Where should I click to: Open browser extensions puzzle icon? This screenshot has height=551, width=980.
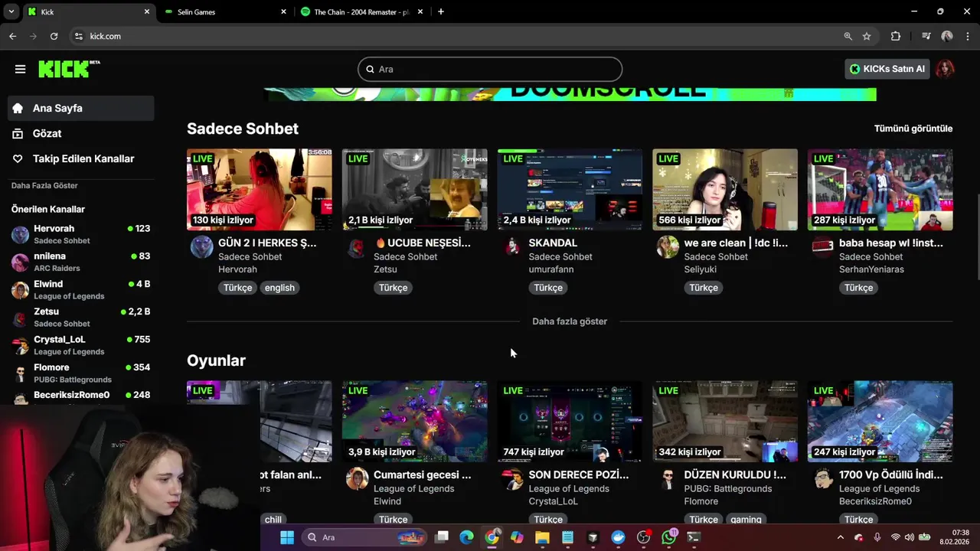[896, 36]
